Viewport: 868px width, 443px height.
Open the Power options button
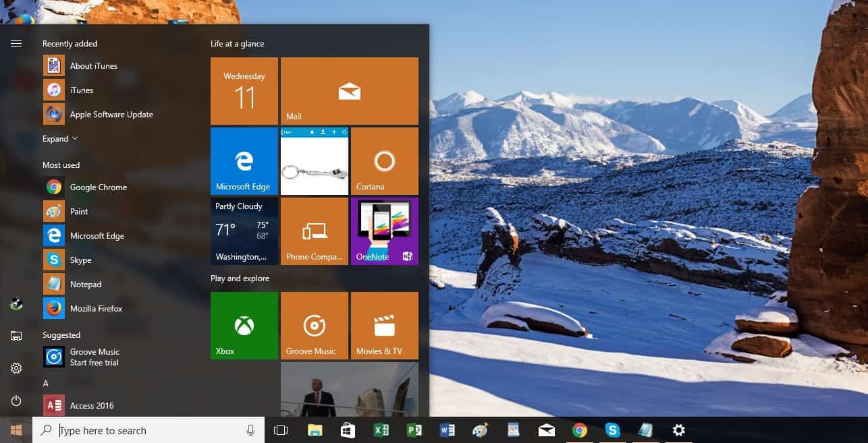pos(16,401)
